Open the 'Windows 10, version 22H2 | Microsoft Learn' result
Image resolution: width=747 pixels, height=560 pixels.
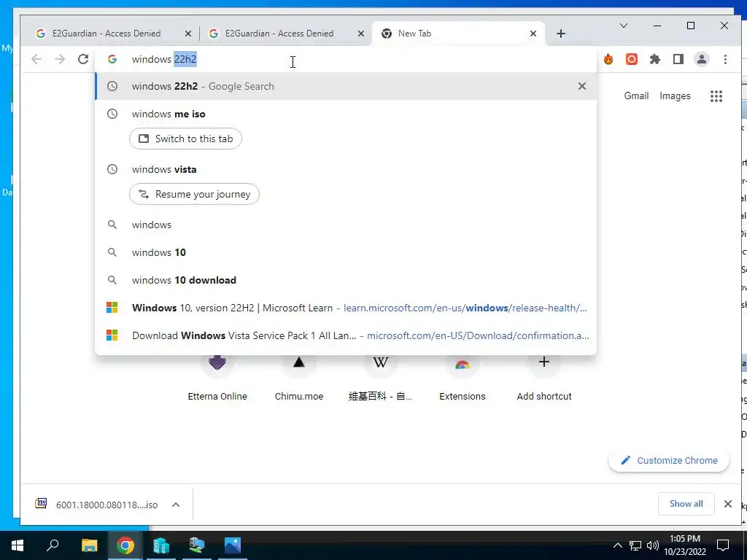(346, 308)
